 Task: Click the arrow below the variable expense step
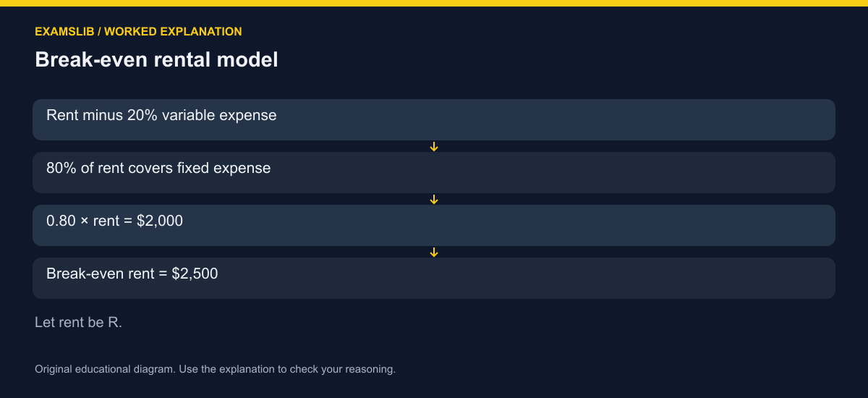coord(434,147)
